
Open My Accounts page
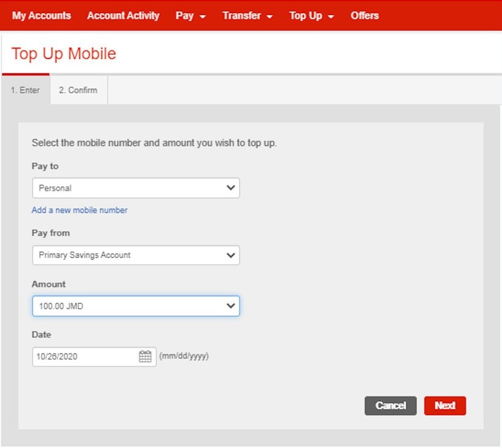click(x=42, y=15)
